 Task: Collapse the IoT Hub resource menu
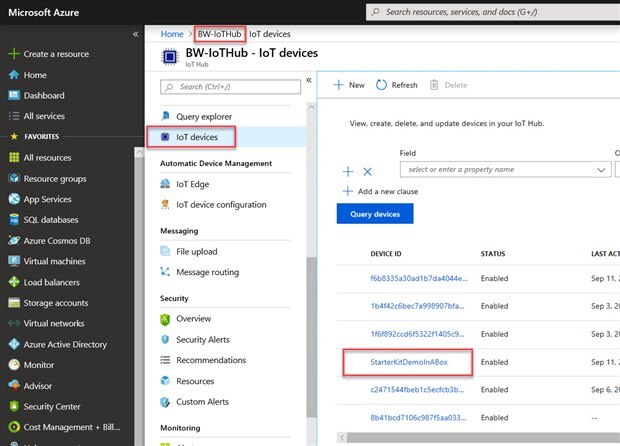309,80
